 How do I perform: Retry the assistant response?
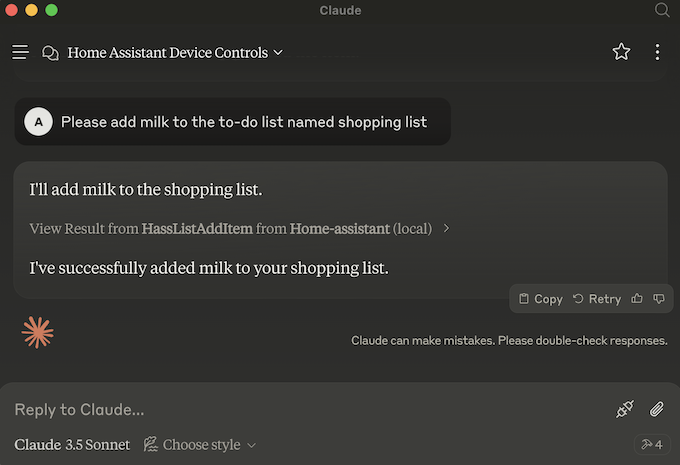click(x=597, y=299)
